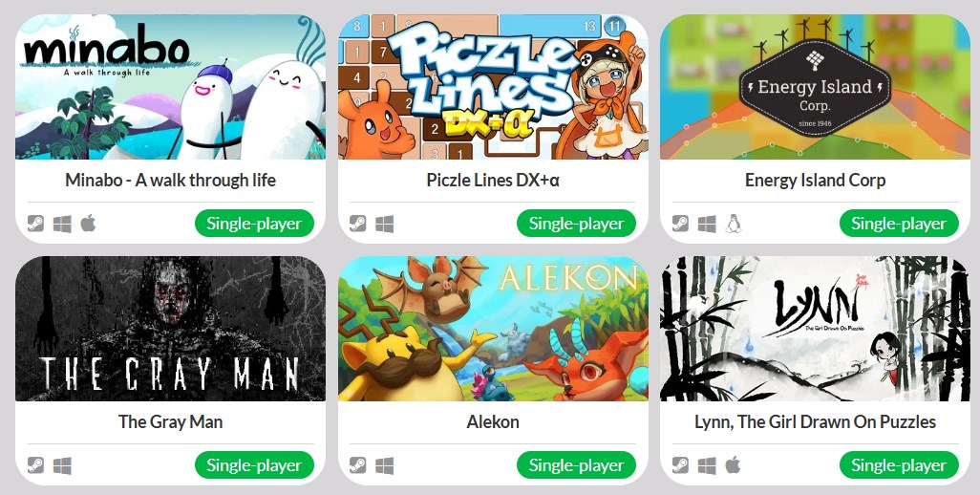The width and height of the screenshot is (980, 495).
Task: Open Lynn, The Girl Drawn On Puzzles title
Action: (x=815, y=421)
